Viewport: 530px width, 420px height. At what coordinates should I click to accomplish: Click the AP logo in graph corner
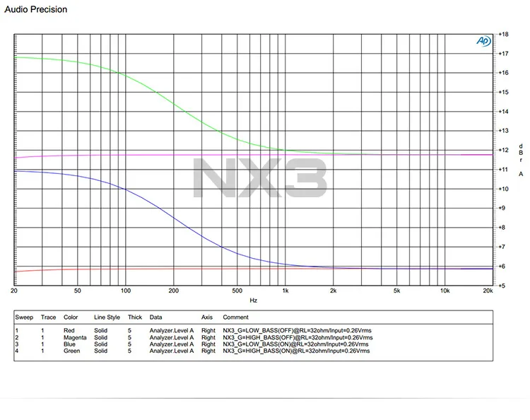point(483,41)
